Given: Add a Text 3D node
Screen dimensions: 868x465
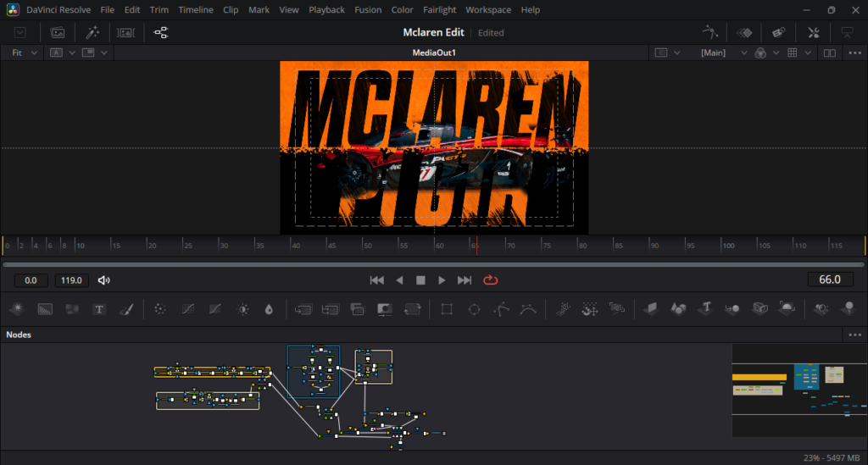Looking at the screenshot, I should click(x=706, y=308).
